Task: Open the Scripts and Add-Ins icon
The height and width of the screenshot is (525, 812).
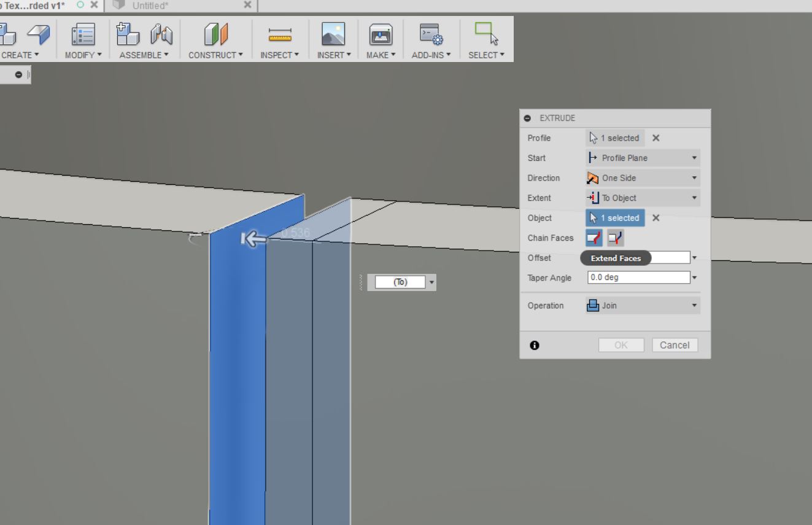Action: click(431, 34)
